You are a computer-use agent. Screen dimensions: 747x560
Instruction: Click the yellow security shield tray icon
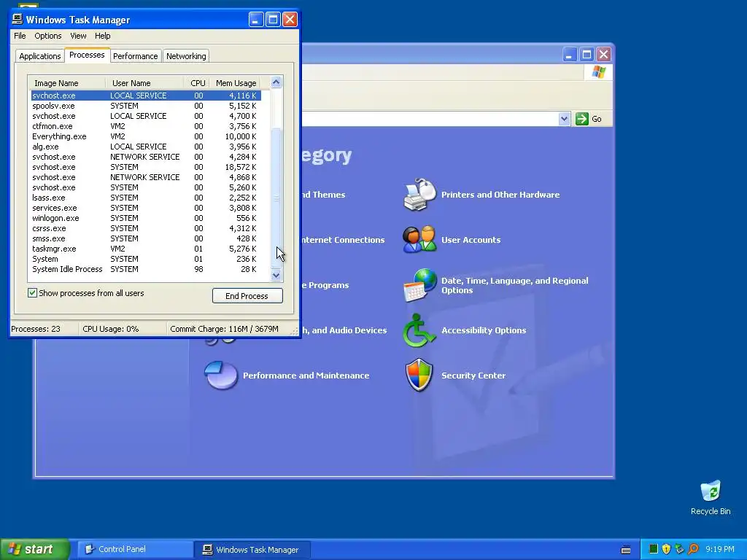click(x=667, y=549)
